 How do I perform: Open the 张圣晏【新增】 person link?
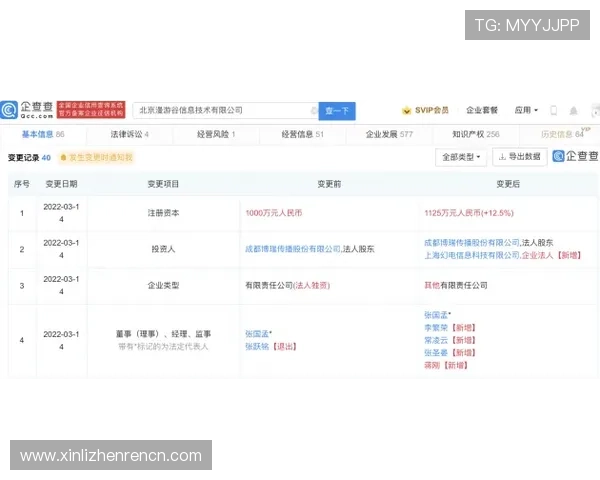point(450,353)
